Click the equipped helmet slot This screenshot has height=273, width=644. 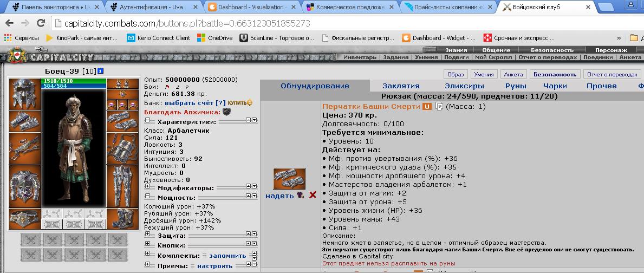coord(24,94)
